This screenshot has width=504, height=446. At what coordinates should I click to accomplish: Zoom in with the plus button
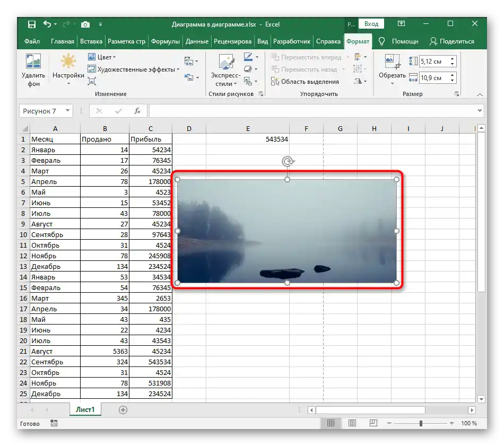pos(451,423)
